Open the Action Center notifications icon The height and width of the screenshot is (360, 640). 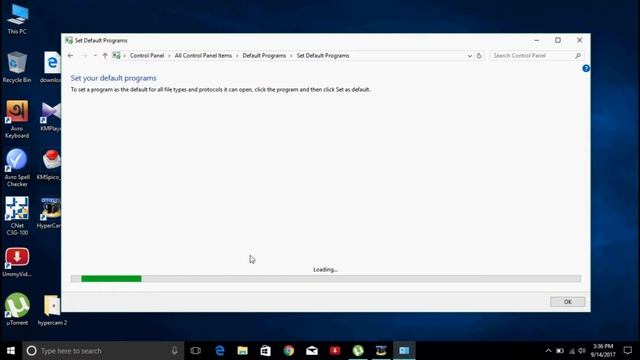pos(628,351)
